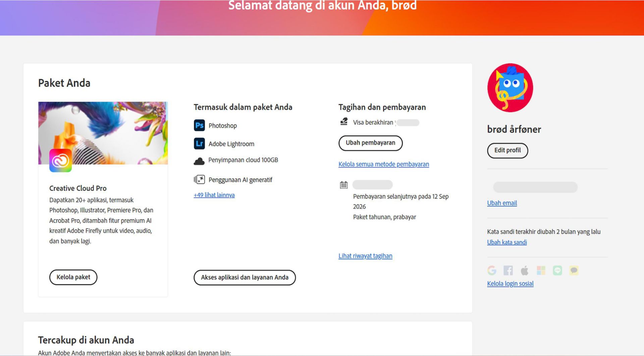Screen dimensions: 644x356
Task: Click the Microsoft login icon
Action: point(541,270)
